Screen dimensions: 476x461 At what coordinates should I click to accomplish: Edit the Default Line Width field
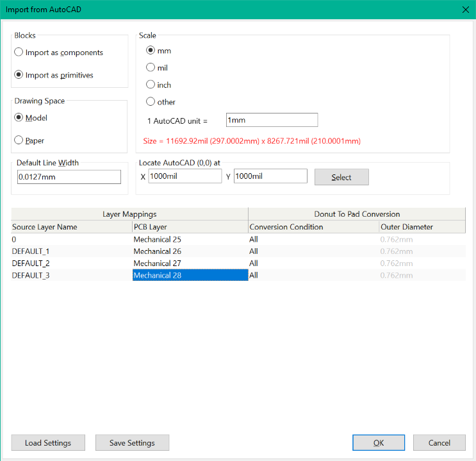point(69,177)
